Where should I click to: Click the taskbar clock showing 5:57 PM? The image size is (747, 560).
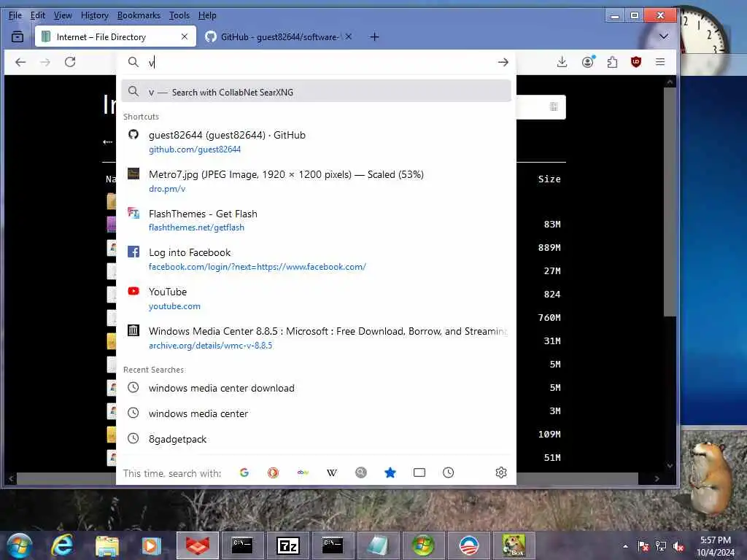[716, 546]
